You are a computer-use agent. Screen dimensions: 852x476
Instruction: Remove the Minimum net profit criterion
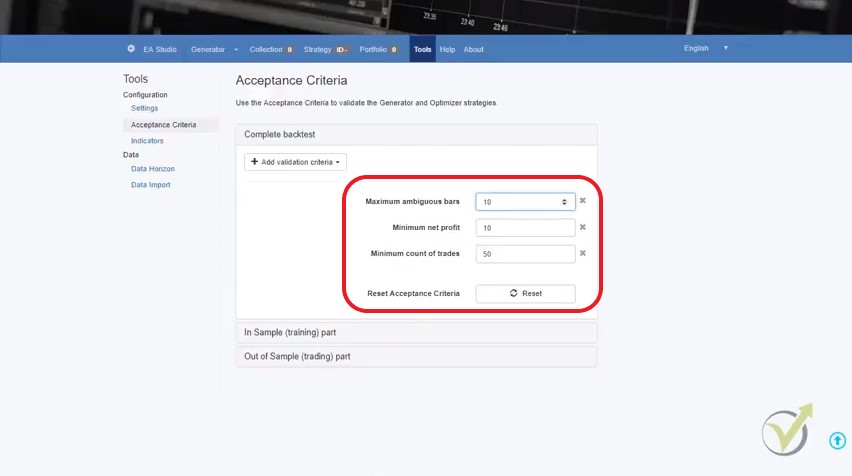tap(582, 227)
